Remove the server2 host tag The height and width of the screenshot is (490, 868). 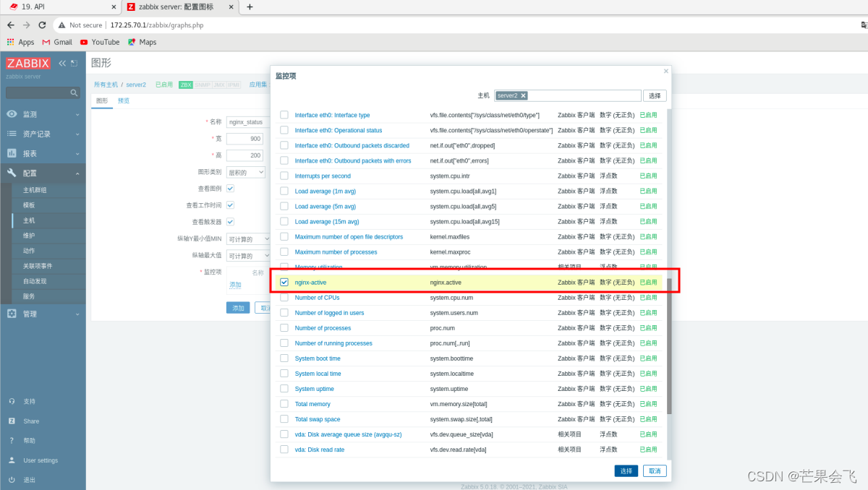[x=523, y=95]
